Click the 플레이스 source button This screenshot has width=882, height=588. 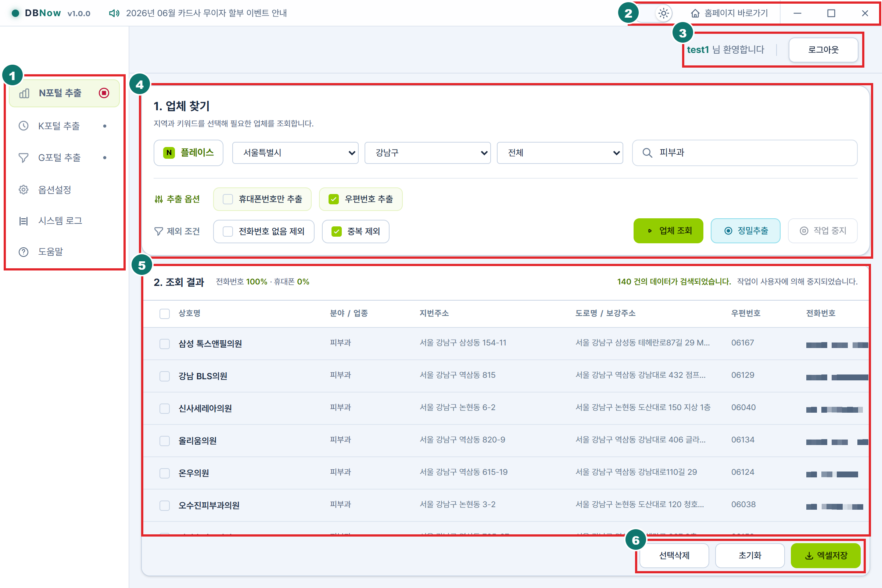(188, 153)
